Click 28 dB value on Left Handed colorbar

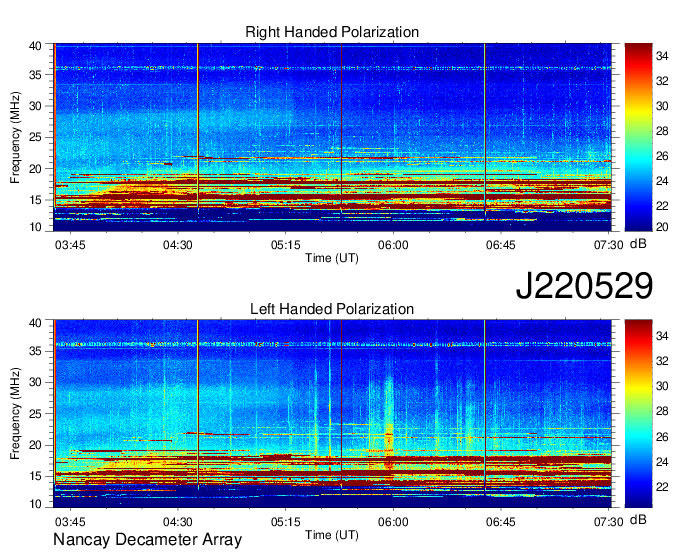pos(662,411)
